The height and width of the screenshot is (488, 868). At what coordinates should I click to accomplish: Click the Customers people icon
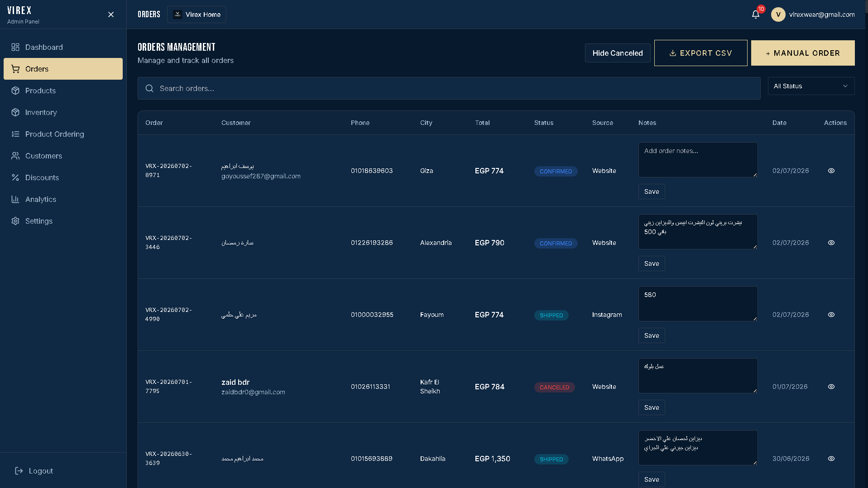[15, 156]
